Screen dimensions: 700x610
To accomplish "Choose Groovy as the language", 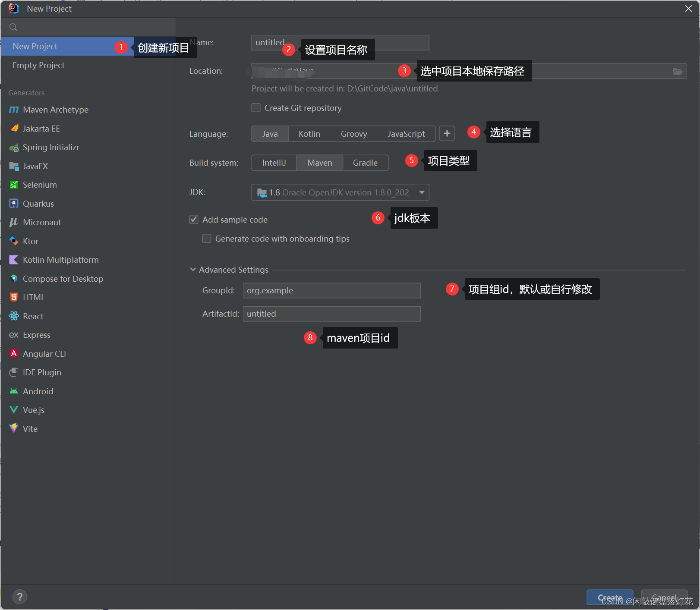I will point(354,134).
